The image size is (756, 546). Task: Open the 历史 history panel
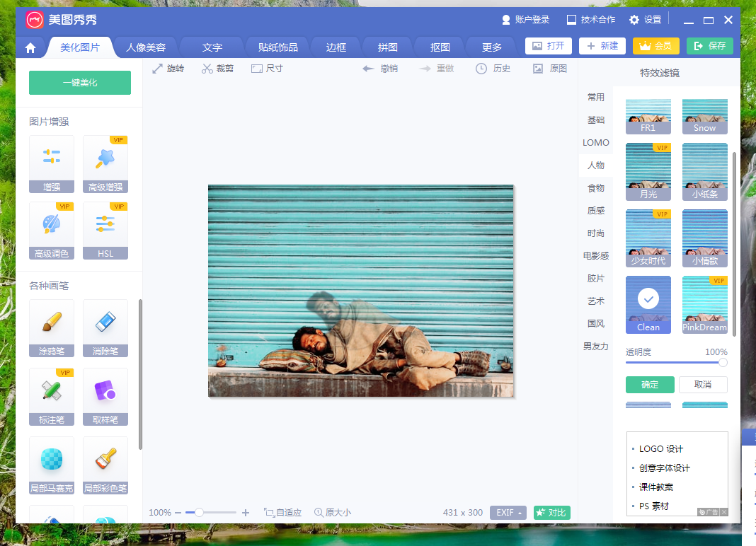pyautogui.click(x=493, y=68)
